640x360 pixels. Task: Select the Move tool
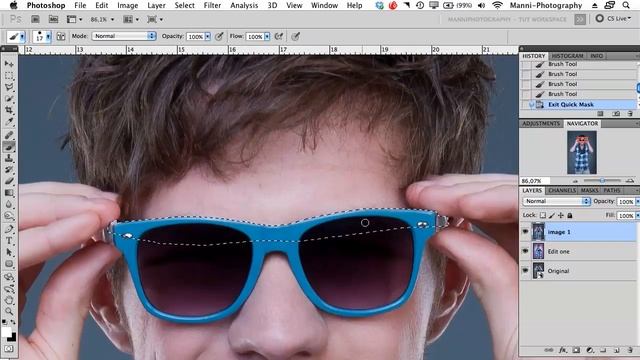[9, 64]
